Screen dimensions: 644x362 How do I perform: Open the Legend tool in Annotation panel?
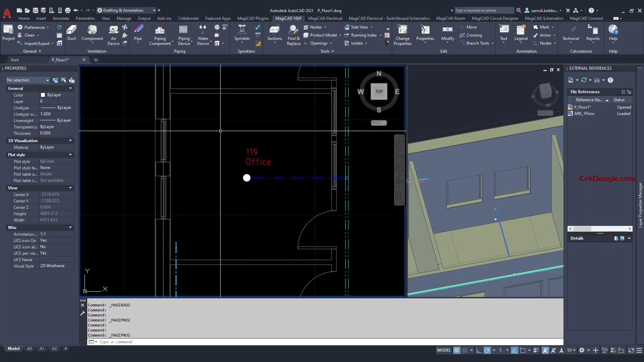pos(521,34)
